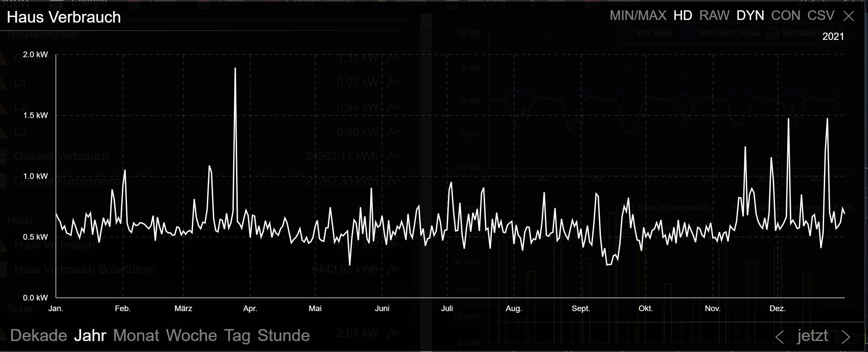Viewport: 868px width, 352px height.
Task: Toggle DYN dynamic scaling
Action: click(x=750, y=16)
